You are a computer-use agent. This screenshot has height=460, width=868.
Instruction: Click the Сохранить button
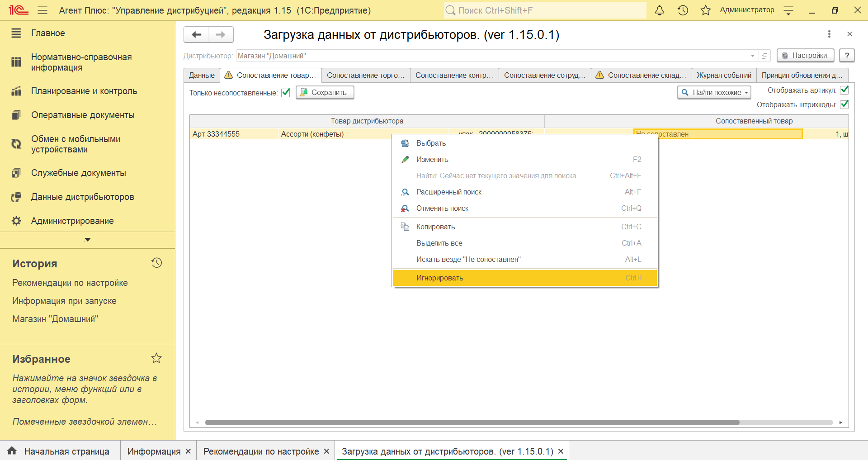click(x=325, y=92)
